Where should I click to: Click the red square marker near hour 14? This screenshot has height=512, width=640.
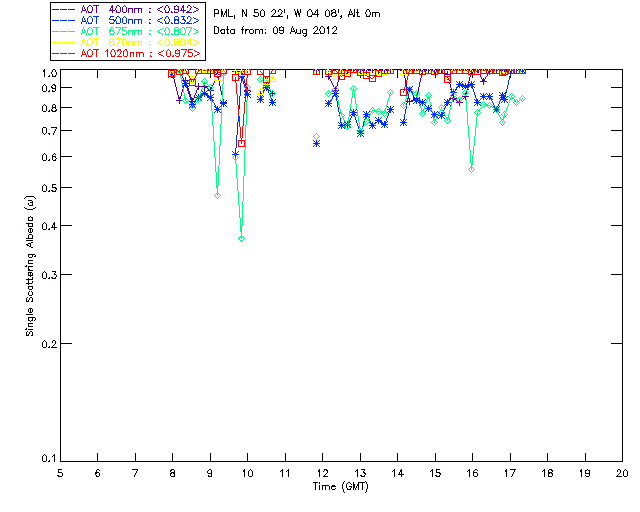404,93
